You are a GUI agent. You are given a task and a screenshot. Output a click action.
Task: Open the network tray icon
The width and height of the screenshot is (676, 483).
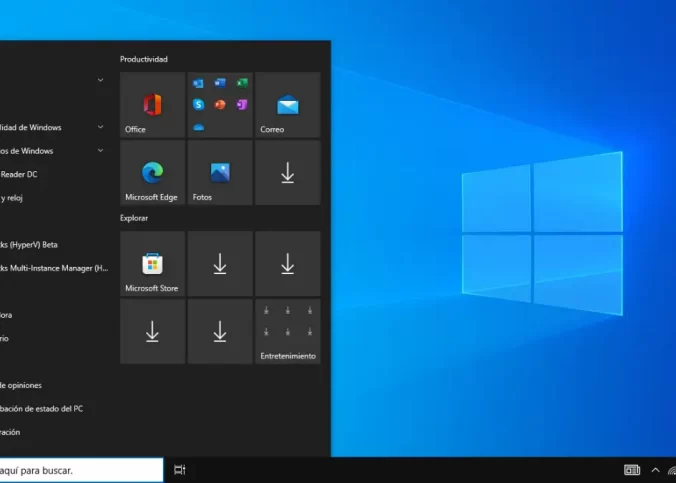point(672,470)
